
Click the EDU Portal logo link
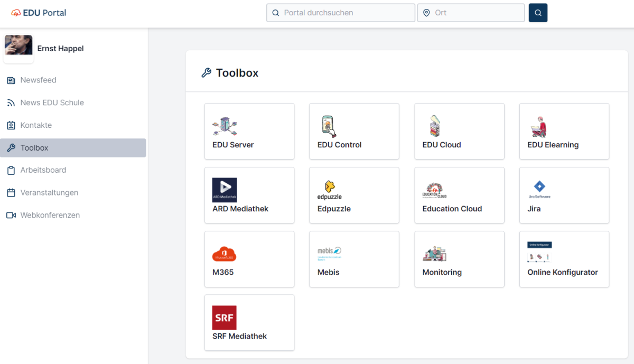coord(39,13)
